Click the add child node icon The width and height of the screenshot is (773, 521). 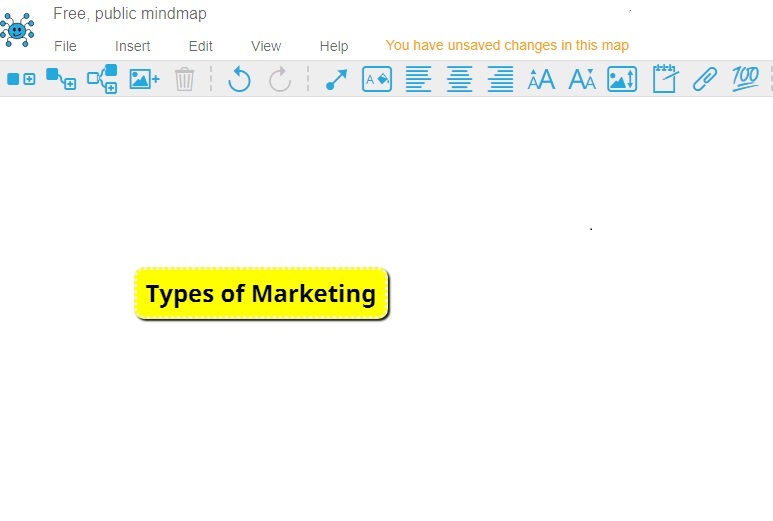pyautogui.click(x=61, y=79)
